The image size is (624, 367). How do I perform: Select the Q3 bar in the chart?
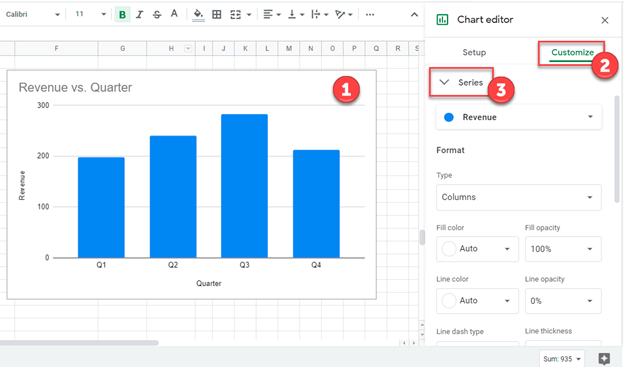tap(244, 186)
